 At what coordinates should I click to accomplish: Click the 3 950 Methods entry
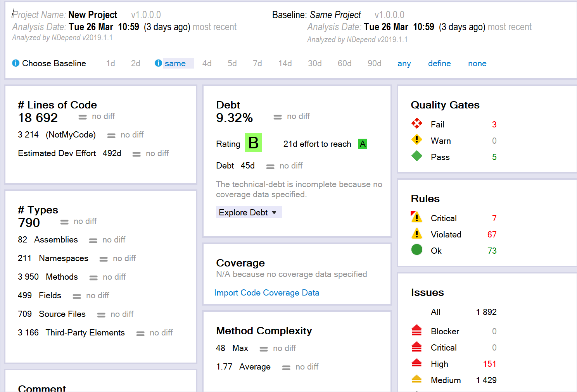pos(48,277)
